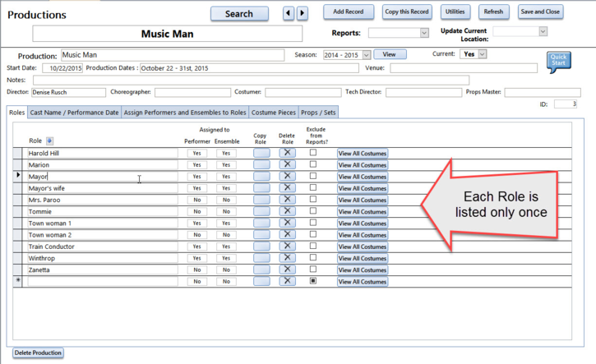596x364 pixels.
Task: Go to previous record arrow
Action: pos(288,13)
